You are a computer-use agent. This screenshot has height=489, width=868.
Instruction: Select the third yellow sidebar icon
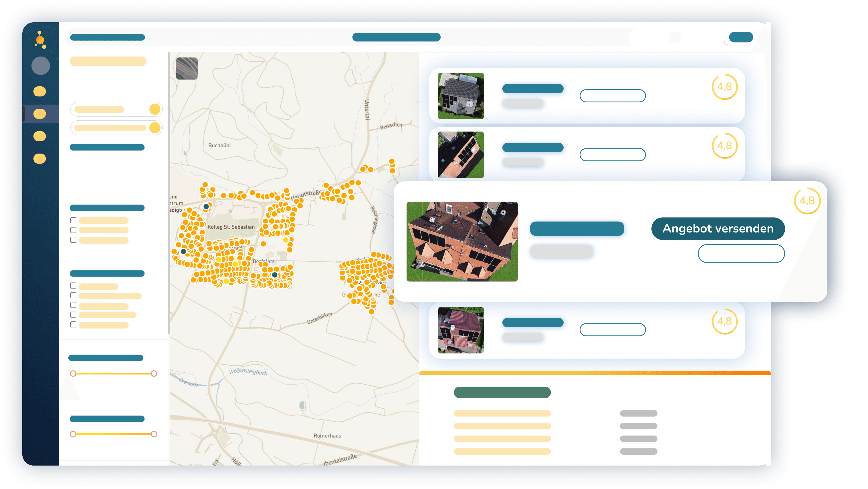click(x=40, y=136)
